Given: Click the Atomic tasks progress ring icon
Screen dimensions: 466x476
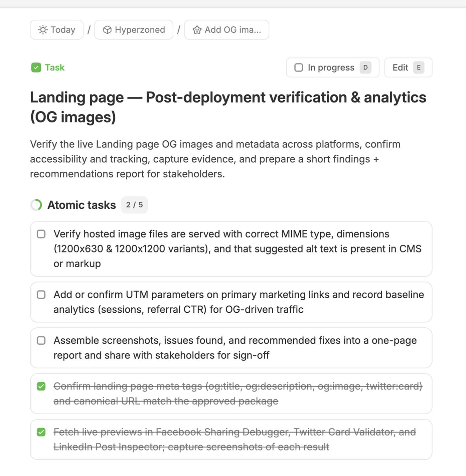Looking at the screenshot, I should tap(36, 205).
